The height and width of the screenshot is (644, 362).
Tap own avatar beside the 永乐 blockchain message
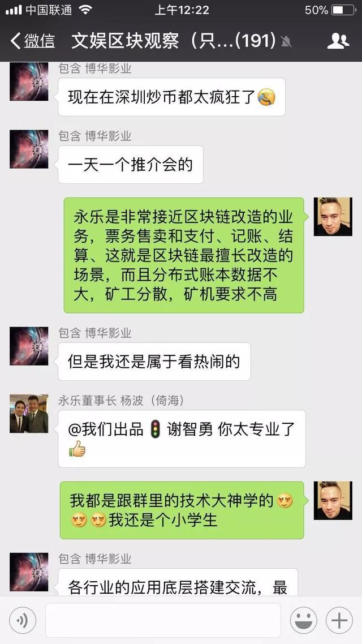coord(333,216)
